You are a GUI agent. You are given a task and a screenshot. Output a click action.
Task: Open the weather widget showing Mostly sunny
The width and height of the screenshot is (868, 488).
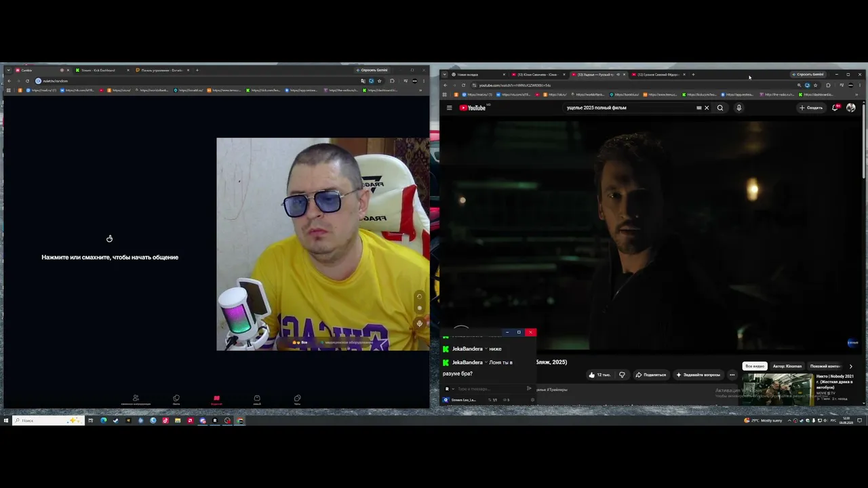point(764,420)
